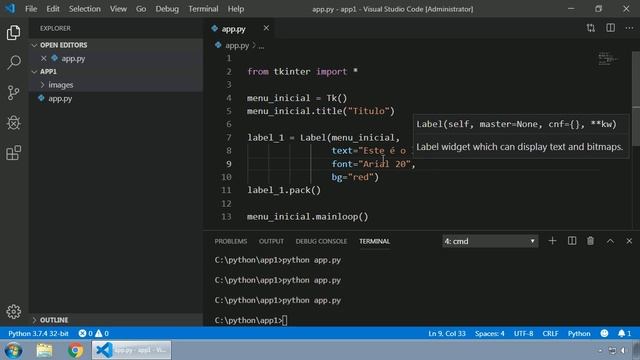Image resolution: width=640 pixels, height=360 pixels.
Task: Switch to the Debug Console tab
Action: tap(321, 241)
